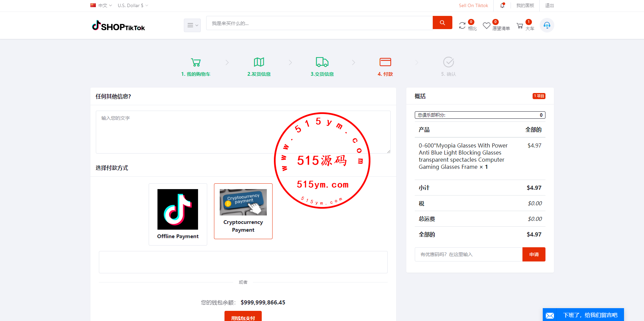Click the customer support headset icon

[547, 25]
